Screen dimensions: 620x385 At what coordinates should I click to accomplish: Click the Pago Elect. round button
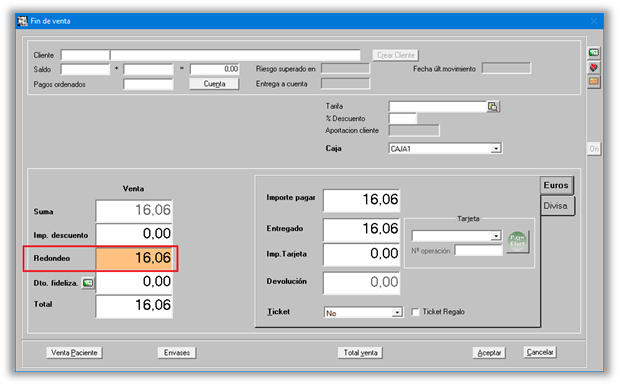coord(518,241)
